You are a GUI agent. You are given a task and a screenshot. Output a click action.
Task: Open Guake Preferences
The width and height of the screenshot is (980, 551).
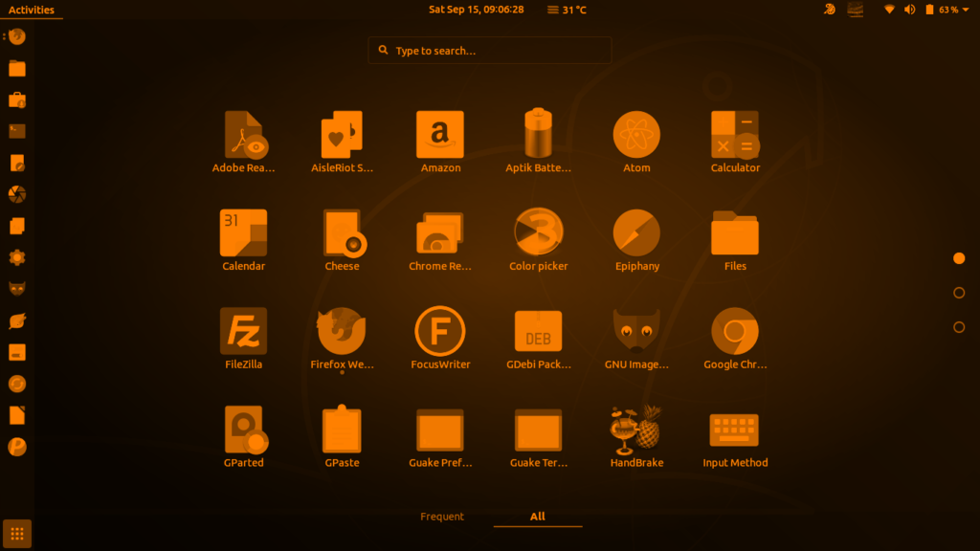[440, 436]
